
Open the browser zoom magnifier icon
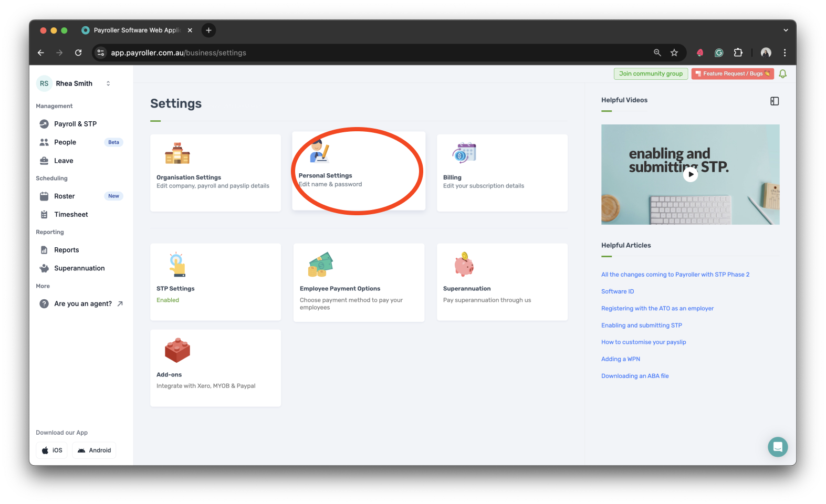pyautogui.click(x=657, y=52)
